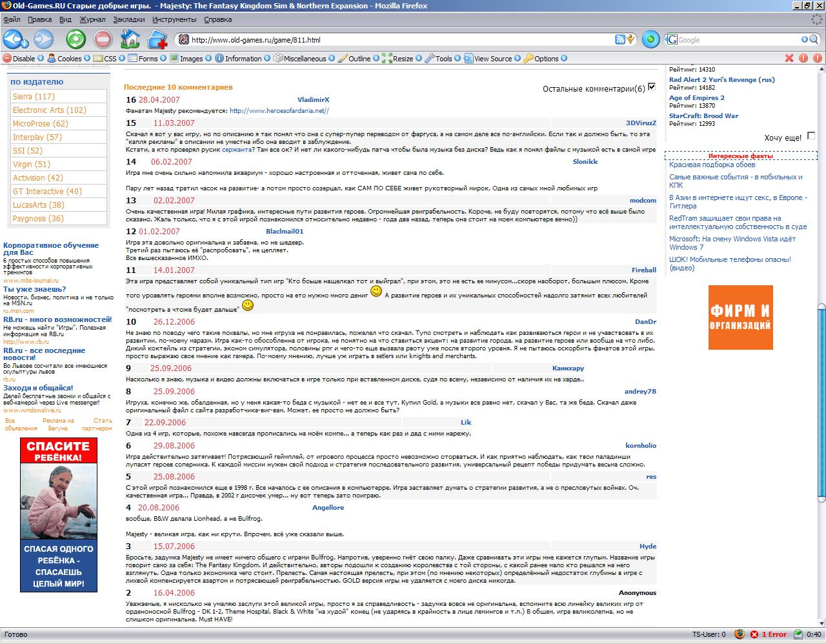Click the 'Спасите ребёнка' banner image
The image size is (826, 644).
click(x=58, y=514)
